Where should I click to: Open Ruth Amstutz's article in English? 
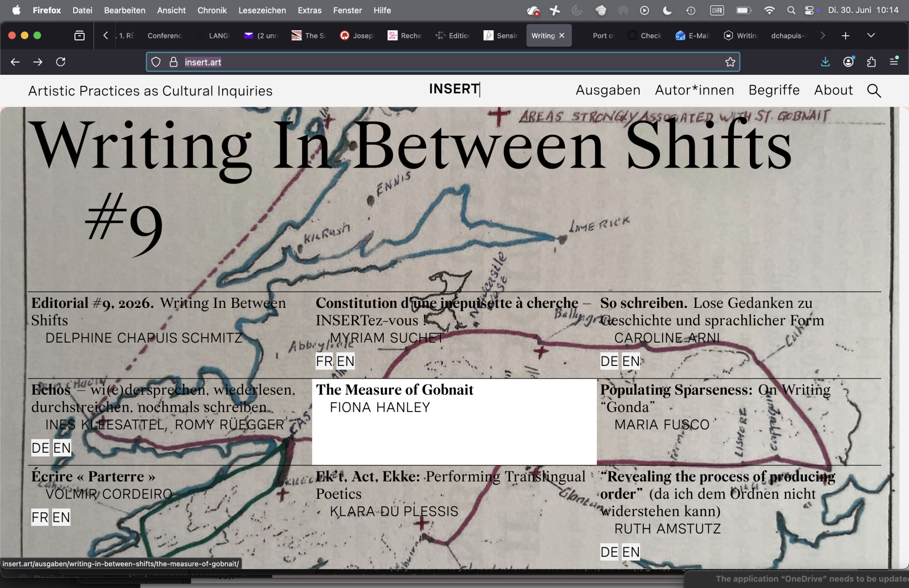pyautogui.click(x=631, y=552)
